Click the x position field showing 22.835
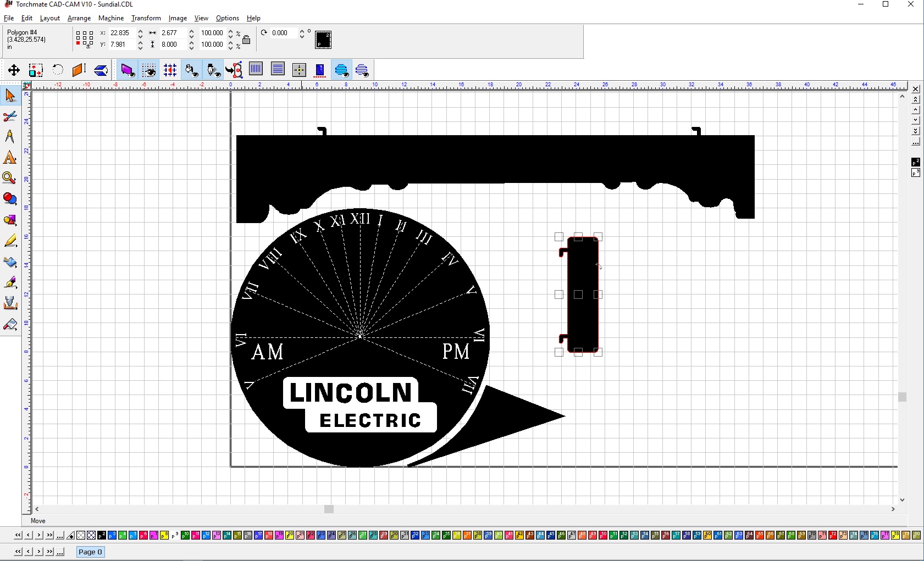The height and width of the screenshot is (561, 924). (x=122, y=33)
